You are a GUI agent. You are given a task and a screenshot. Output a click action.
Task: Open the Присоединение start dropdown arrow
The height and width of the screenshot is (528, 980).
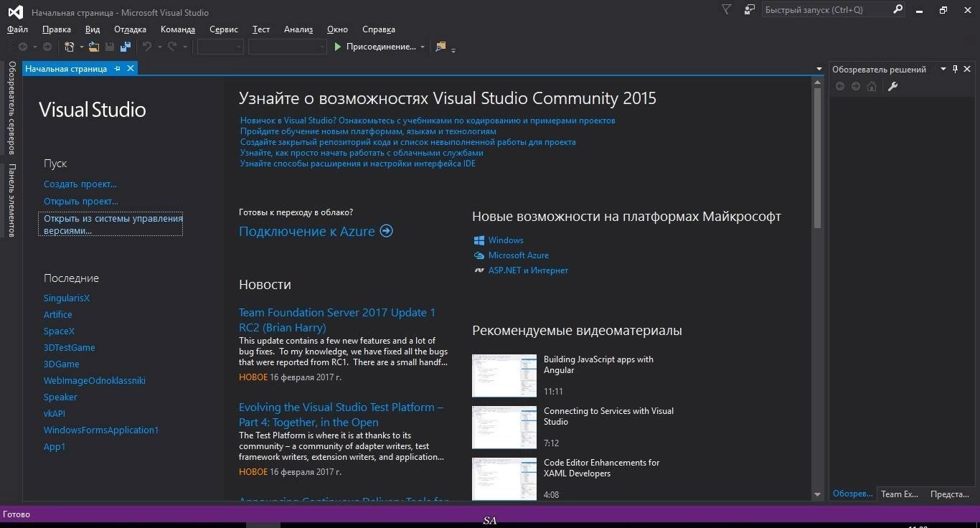tap(423, 47)
